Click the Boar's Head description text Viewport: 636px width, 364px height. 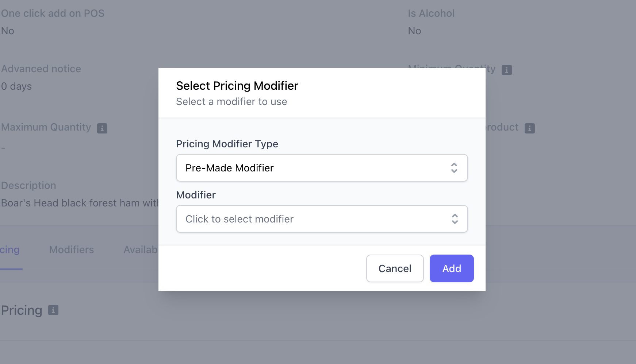(x=80, y=203)
